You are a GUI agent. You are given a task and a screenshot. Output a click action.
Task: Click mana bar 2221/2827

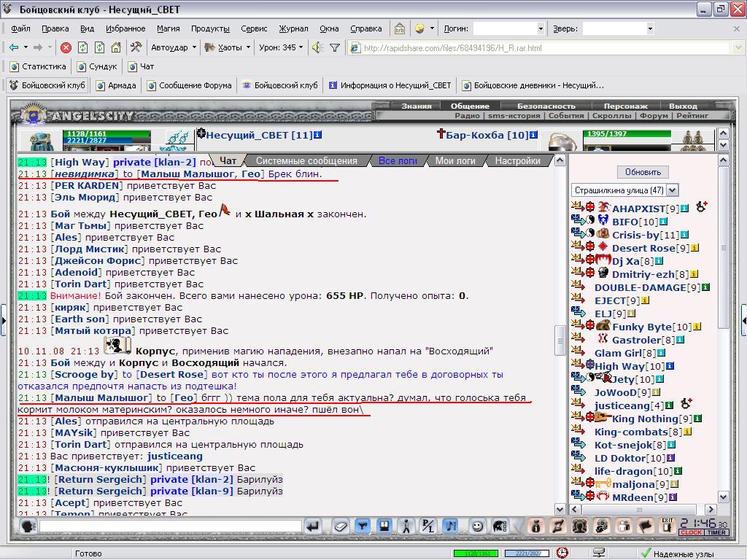click(x=107, y=141)
